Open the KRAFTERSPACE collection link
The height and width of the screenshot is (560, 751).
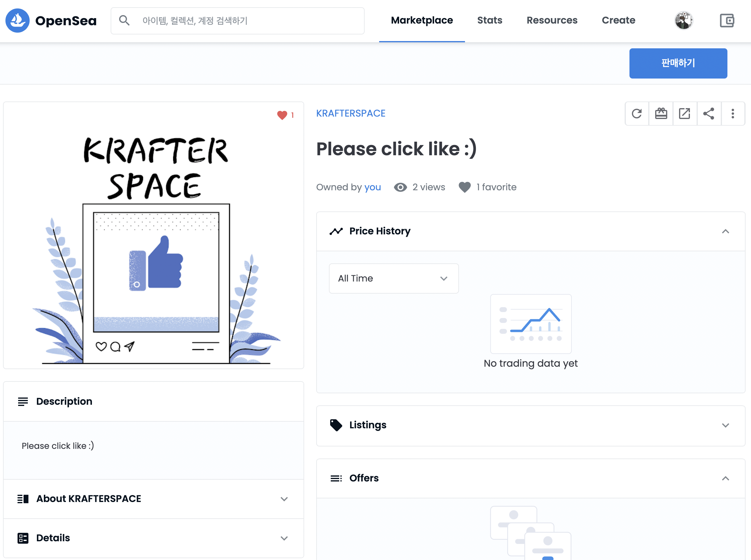coord(350,114)
